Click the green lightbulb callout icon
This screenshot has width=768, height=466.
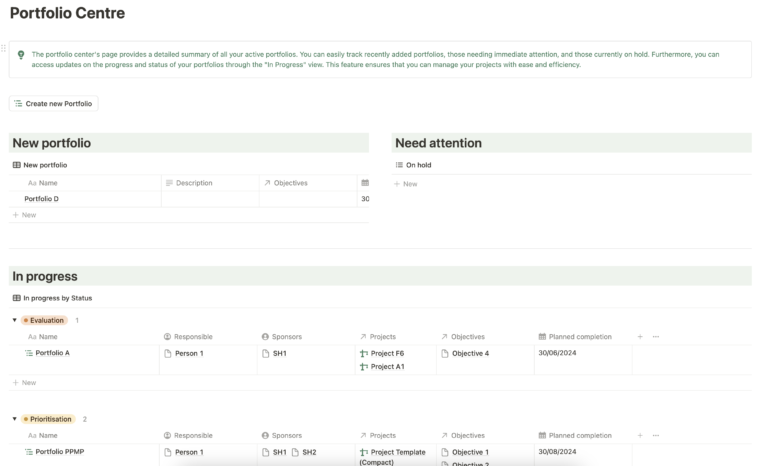pyautogui.click(x=21, y=55)
